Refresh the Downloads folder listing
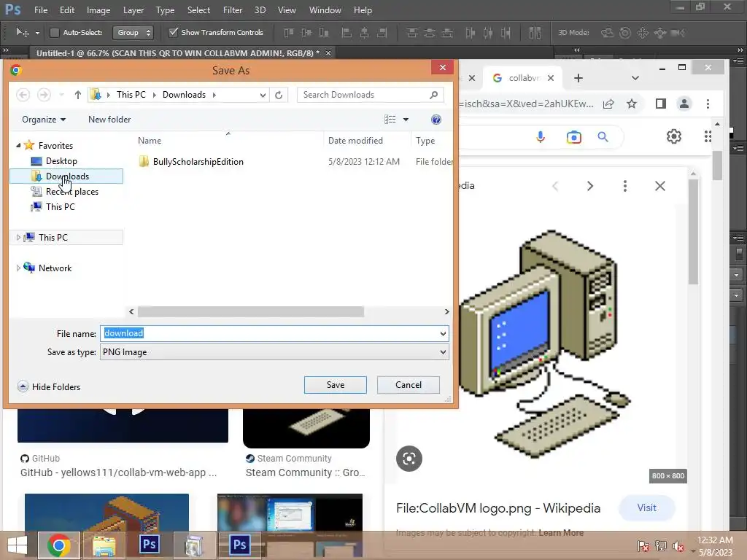The image size is (747, 560). coord(279,95)
